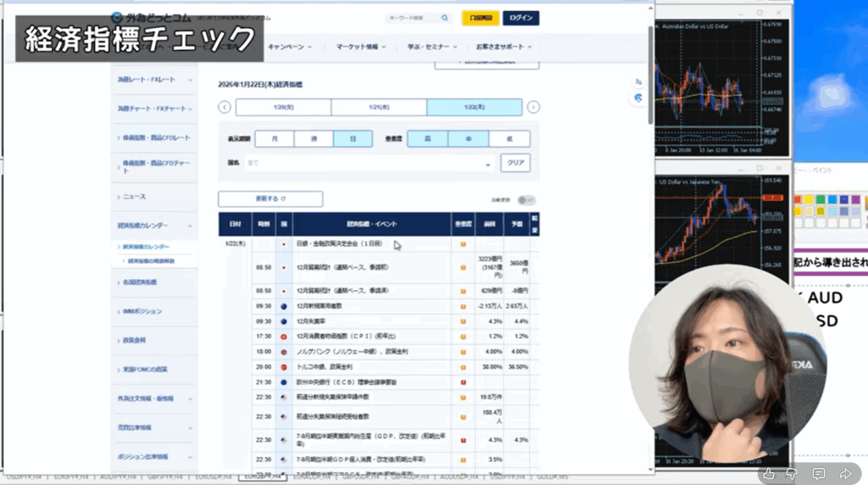Select the 1/21(水) date tab

(379, 107)
